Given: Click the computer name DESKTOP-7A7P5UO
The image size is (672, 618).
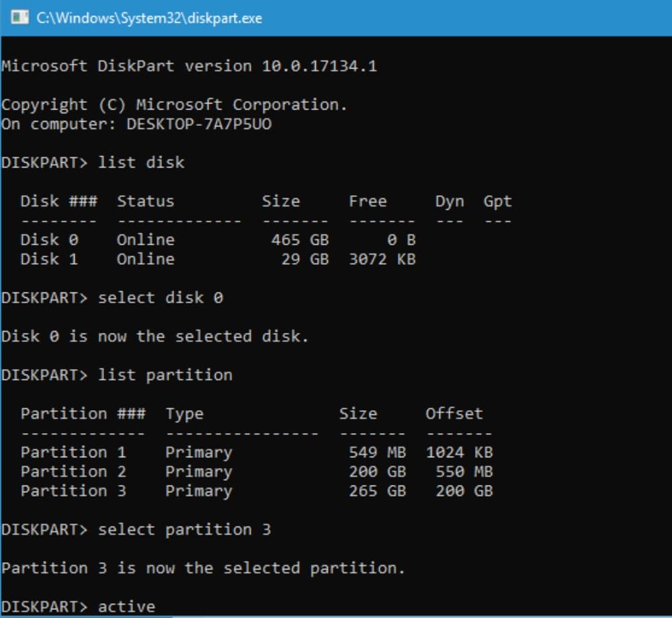Looking at the screenshot, I should click(199, 124).
